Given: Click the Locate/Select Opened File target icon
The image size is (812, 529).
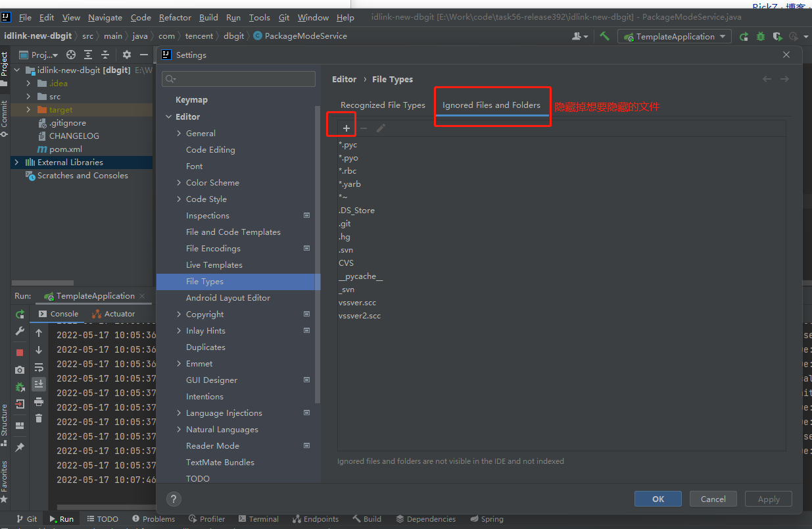Looking at the screenshot, I should (71, 55).
